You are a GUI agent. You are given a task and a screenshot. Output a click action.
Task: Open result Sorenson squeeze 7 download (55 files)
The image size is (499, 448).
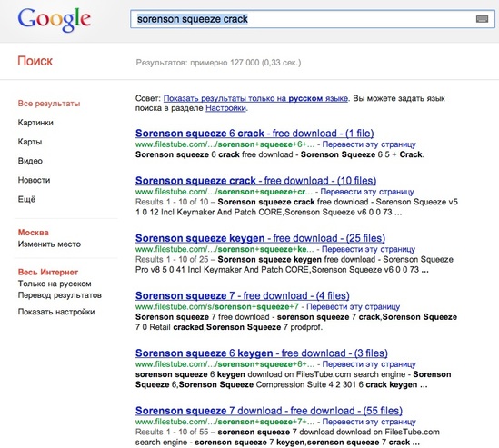(269, 411)
